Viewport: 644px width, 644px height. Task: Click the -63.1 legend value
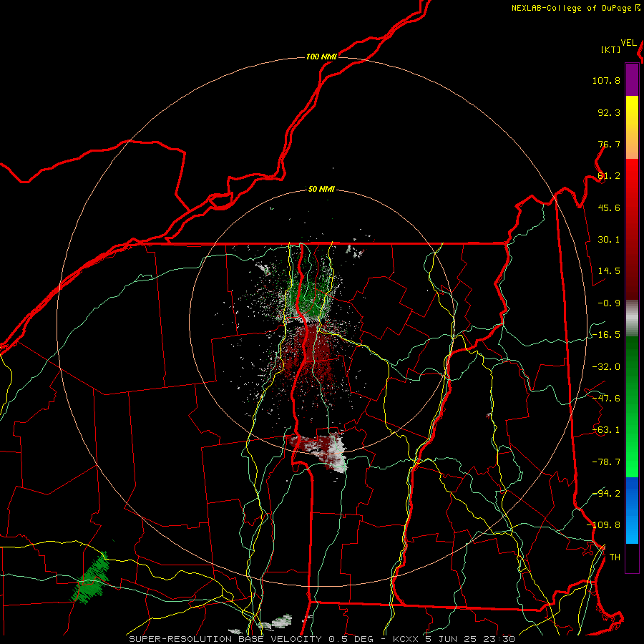point(606,430)
